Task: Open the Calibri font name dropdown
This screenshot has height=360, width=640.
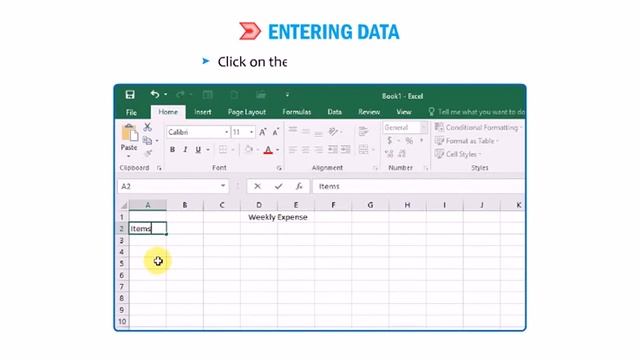Action: pos(227,132)
